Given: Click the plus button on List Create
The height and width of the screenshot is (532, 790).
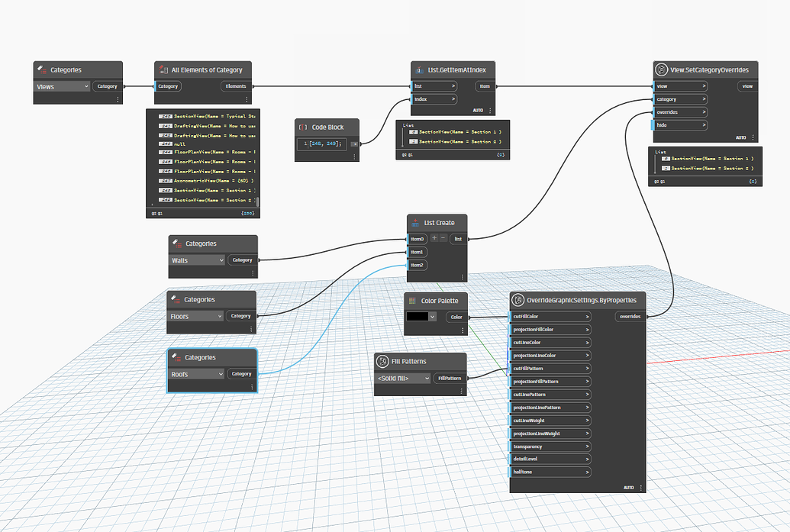Looking at the screenshot, I should click(436, 239).
